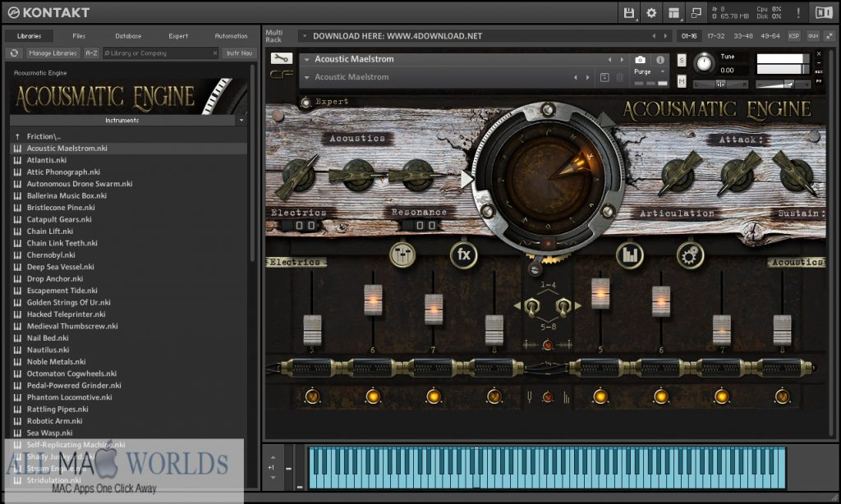Flip the left 1-4/5-8 toggle switch
Viewport: 841px width, 504px height.
pos(531,306)
